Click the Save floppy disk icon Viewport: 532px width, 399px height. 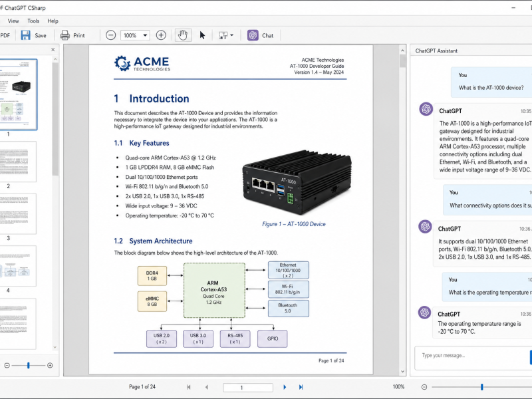(x=25, y=35)
